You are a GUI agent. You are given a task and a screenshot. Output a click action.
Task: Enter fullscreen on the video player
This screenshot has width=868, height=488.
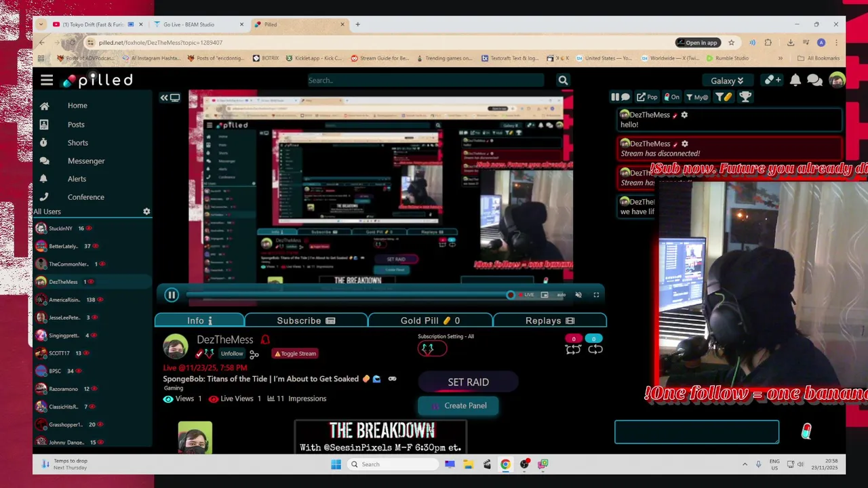pyautogui.click(x=596, y=295)
